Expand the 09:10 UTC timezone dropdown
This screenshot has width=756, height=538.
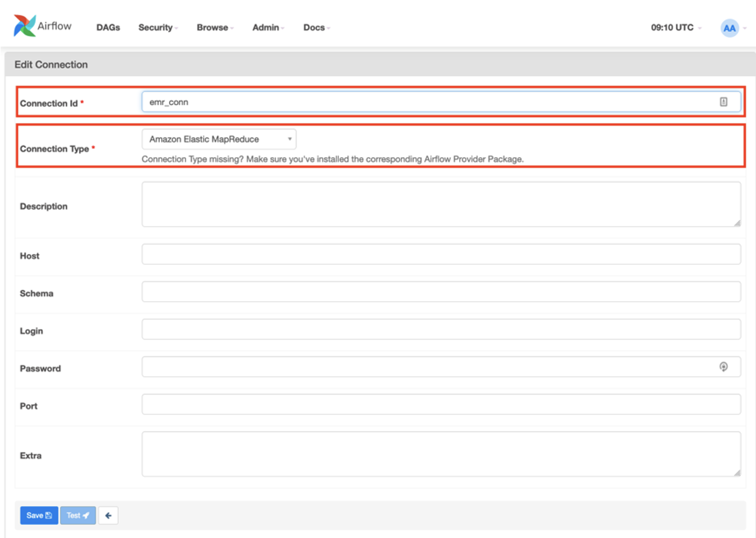675,28
